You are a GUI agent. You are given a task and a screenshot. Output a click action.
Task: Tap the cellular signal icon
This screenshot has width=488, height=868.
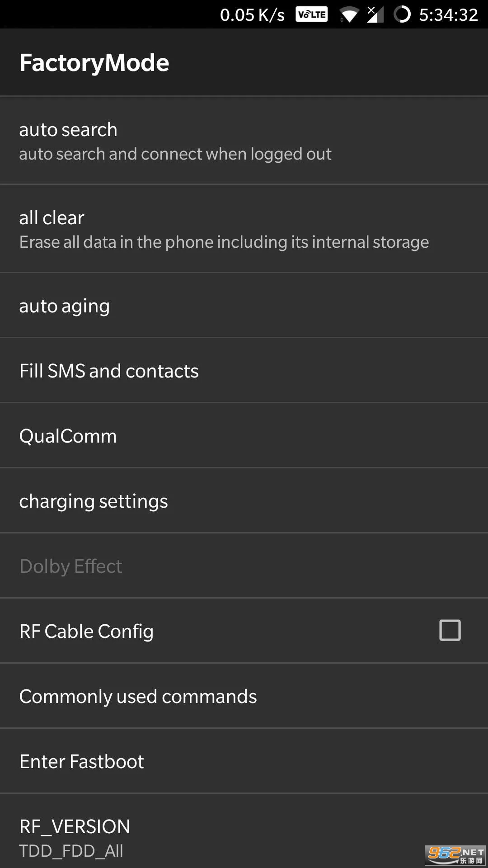click(x=375, y=15)
